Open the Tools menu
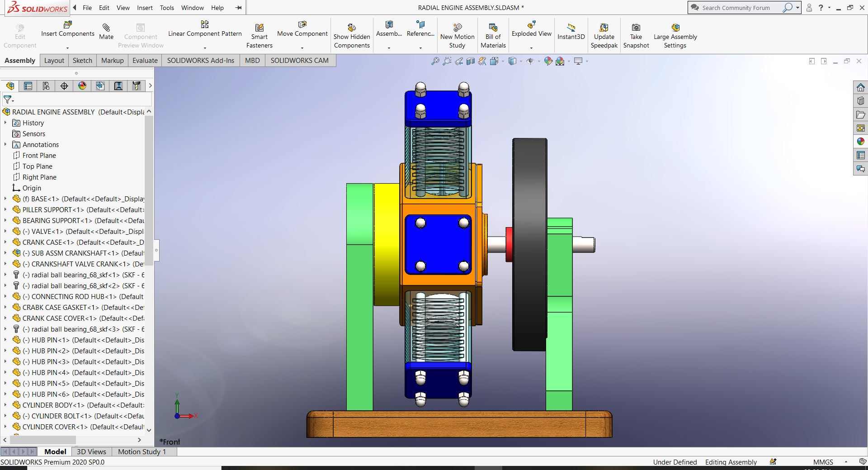Screen dimensions: 868x470 pyautogui.click(x=167, y=8)
